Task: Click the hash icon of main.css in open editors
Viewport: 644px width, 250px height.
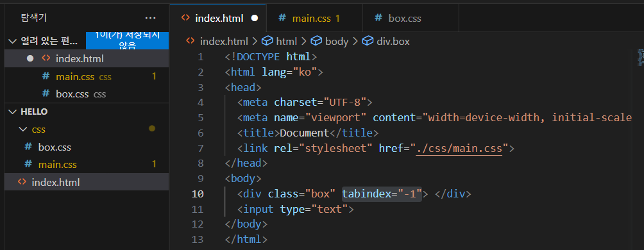Action: [x=46, y=76]
